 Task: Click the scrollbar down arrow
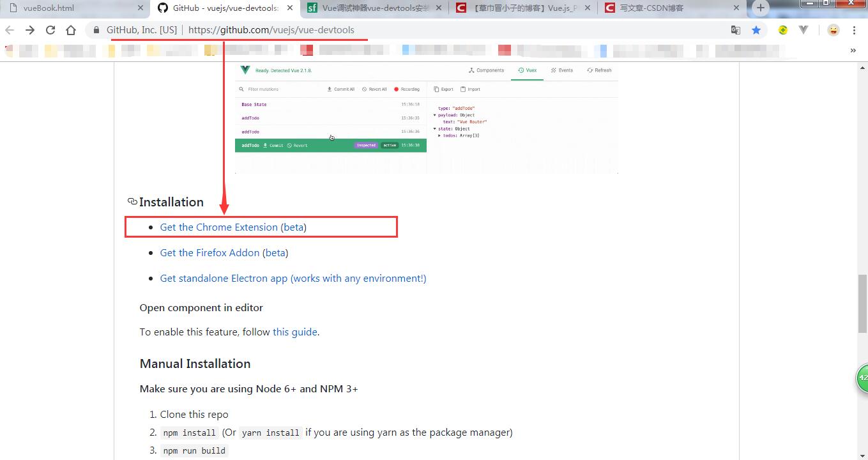(862, 455)
